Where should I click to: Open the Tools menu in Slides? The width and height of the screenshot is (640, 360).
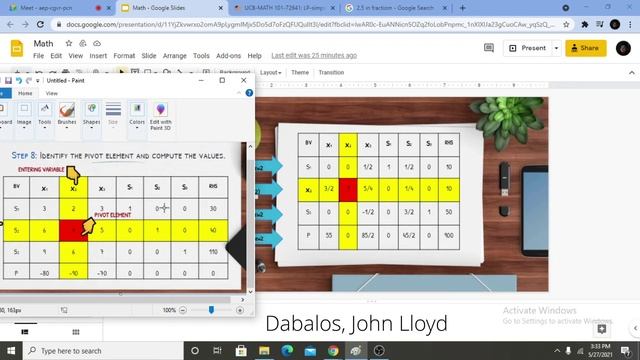[x=201, y=56]
